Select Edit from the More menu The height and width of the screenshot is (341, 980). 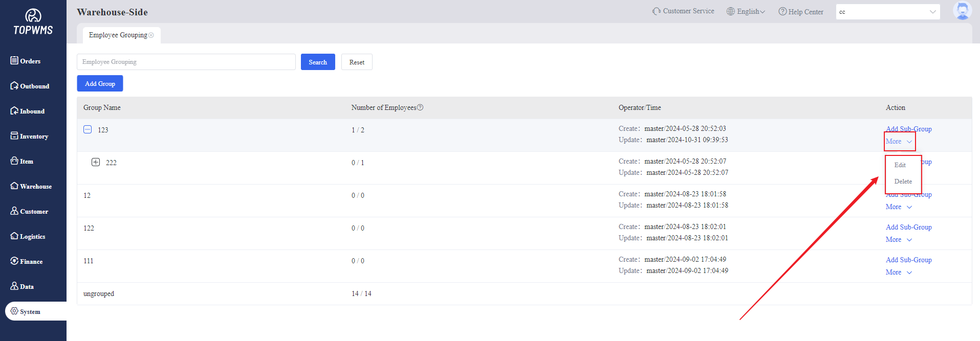(900, 165)
